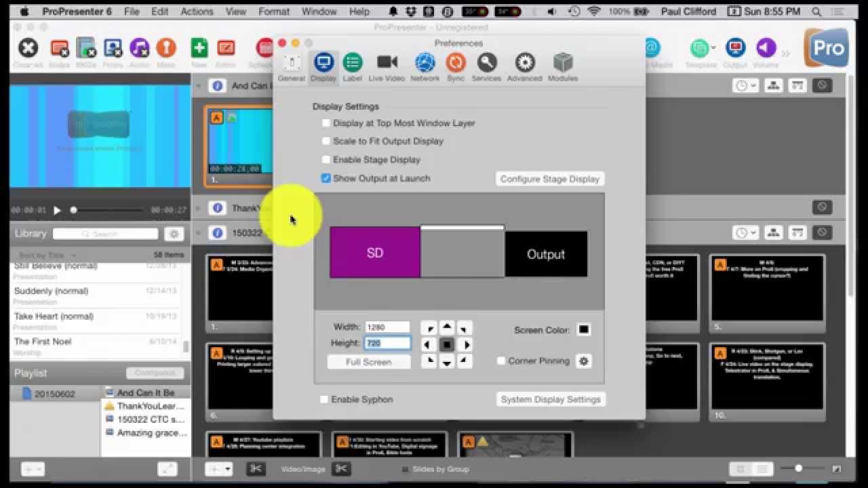The height and width of the screenshot is (488, 868).
Task: Click the scissors icon right of Video/Image
Action: click(341, 469)
